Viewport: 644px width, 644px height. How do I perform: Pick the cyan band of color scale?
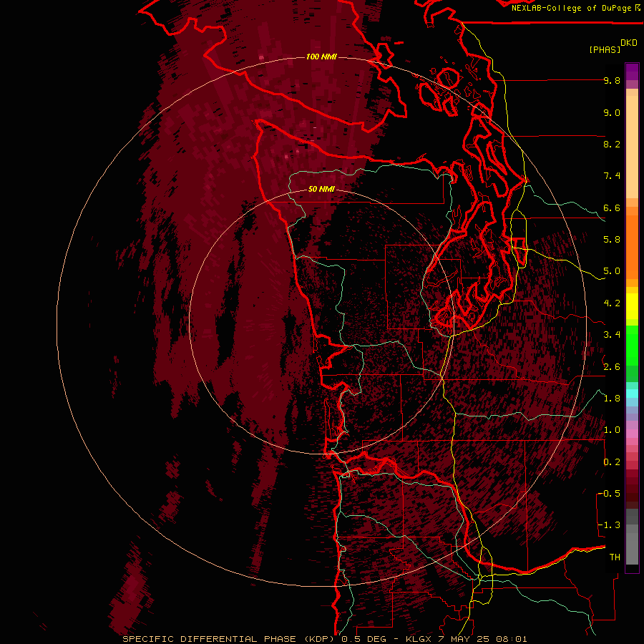pos(632,394)
